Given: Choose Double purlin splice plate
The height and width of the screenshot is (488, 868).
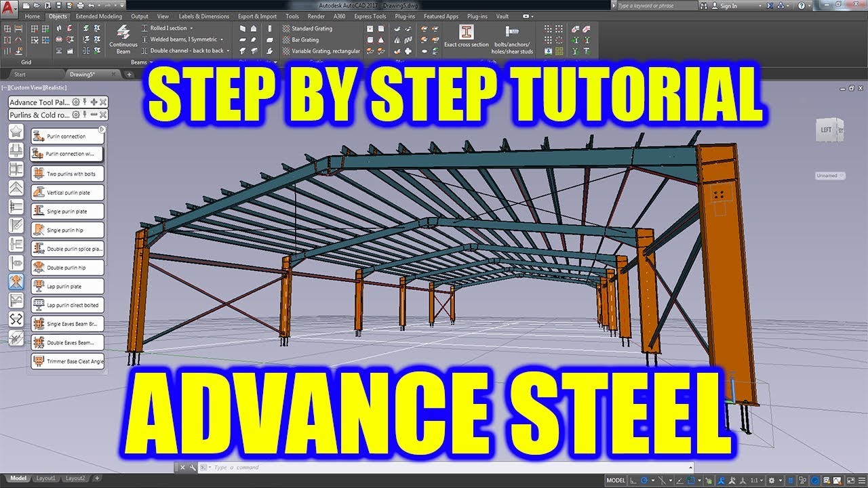Looking at the screenshot, I should [x=67, y=249].
